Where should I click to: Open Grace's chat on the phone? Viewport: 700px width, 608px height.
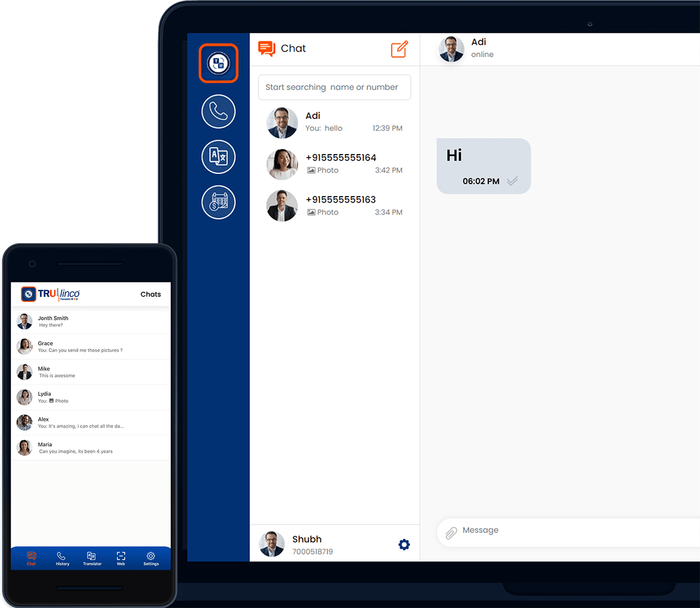click(x=90, y=347)
